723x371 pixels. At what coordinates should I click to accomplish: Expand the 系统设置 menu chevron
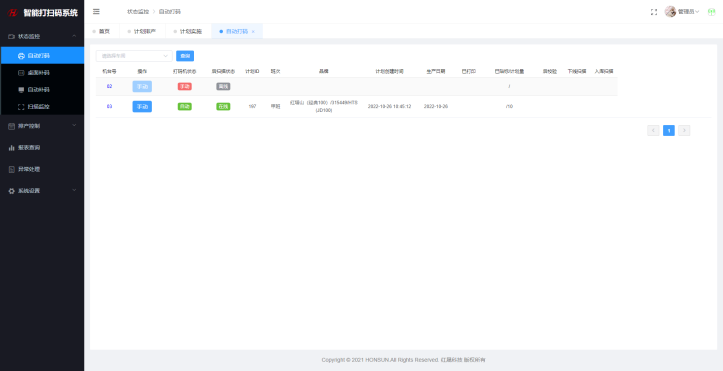(74, 190)
